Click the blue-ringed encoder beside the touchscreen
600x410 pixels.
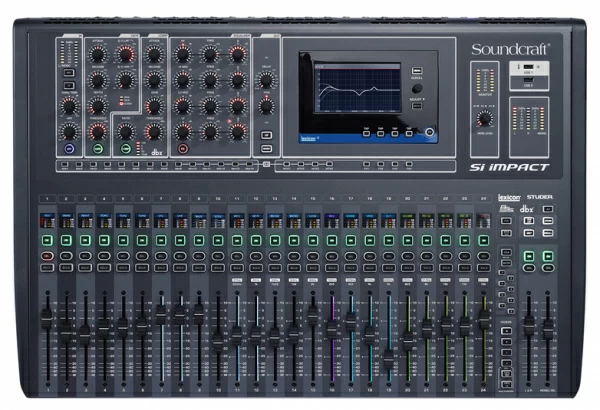(x=431, y=131)
